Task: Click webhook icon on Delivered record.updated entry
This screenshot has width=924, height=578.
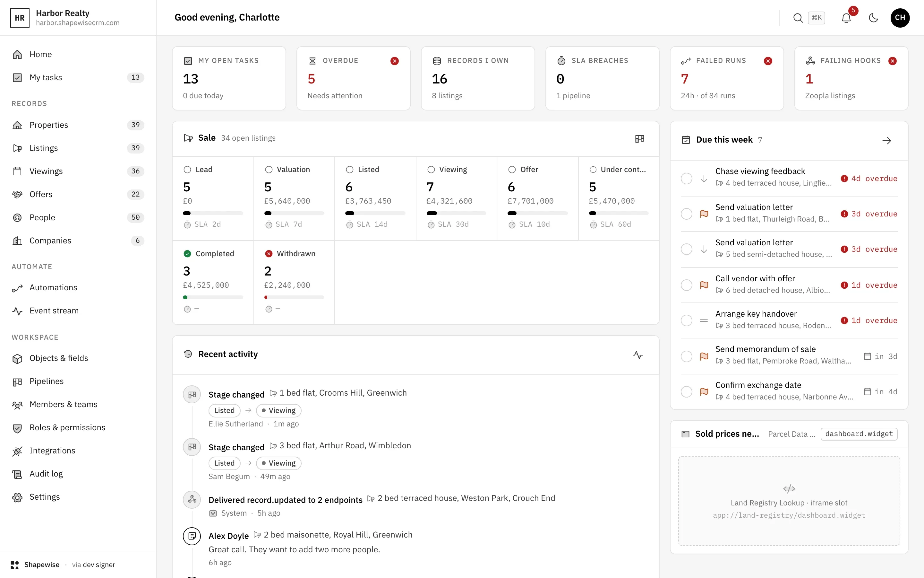Action: [192, 499]
